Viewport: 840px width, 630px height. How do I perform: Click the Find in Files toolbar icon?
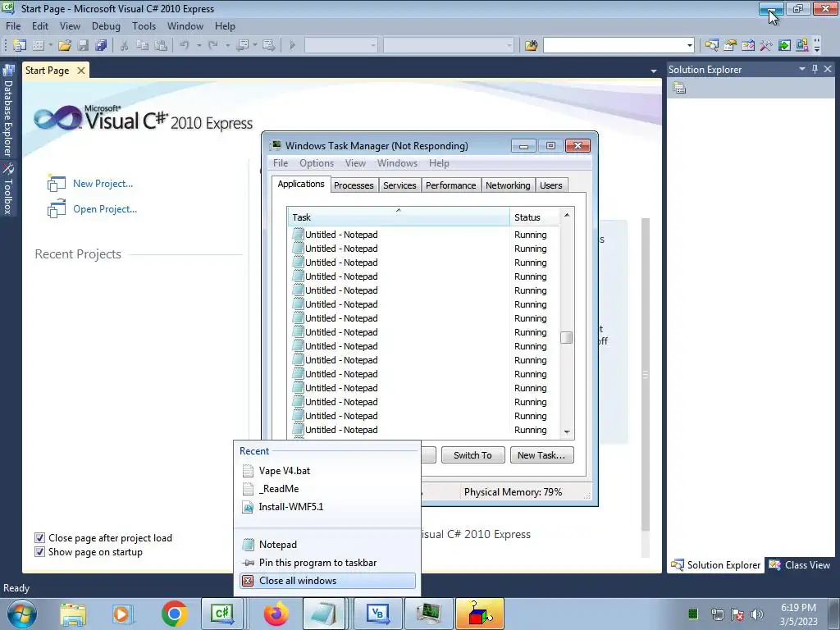point(531,46)
